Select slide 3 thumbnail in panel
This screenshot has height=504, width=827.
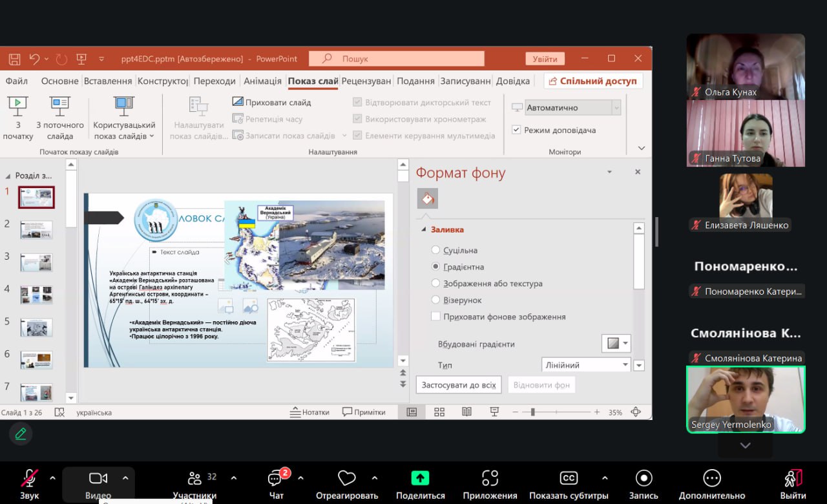(36, 262)
